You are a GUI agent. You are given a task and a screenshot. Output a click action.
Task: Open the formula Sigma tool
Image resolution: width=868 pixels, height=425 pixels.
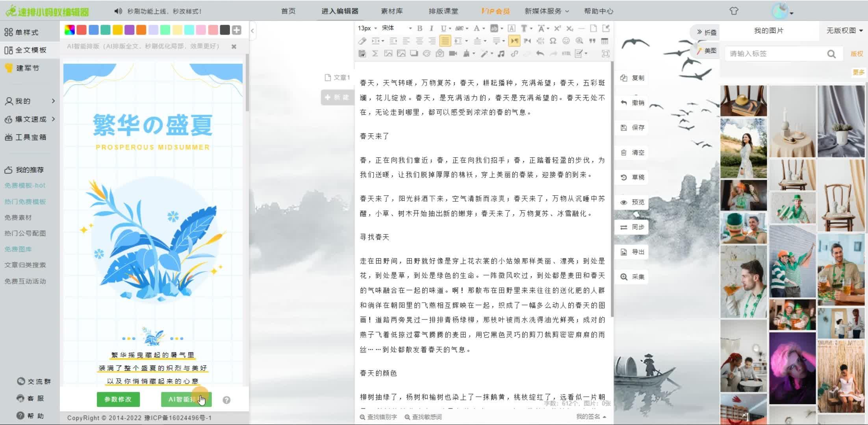[375, 54]
